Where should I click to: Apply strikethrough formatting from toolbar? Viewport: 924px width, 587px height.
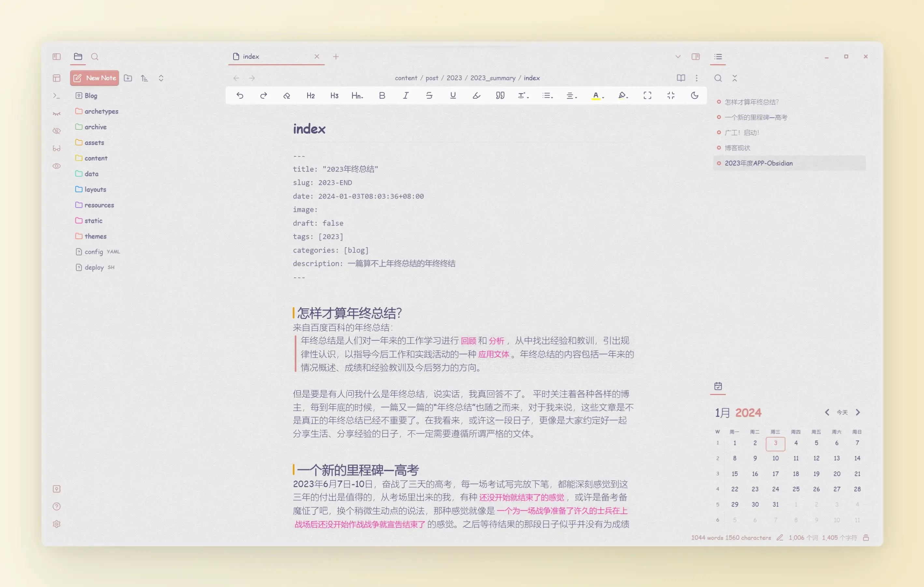pos(429,95)
